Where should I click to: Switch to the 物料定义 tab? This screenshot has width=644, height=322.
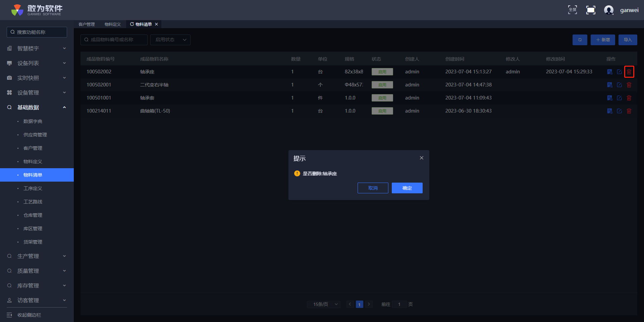(x=112, y=24)
